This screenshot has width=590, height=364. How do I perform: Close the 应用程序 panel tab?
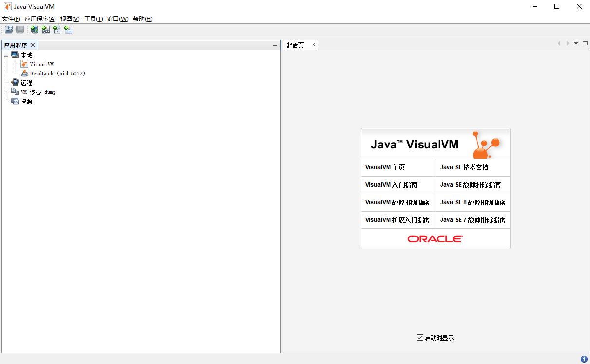coord(33,45)
